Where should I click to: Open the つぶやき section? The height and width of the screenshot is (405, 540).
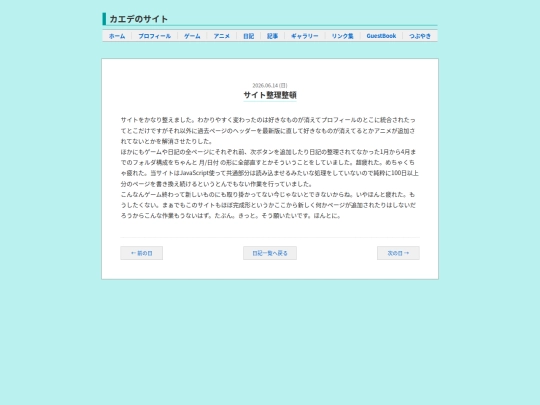pyautogui.click(x=420, y=36)
